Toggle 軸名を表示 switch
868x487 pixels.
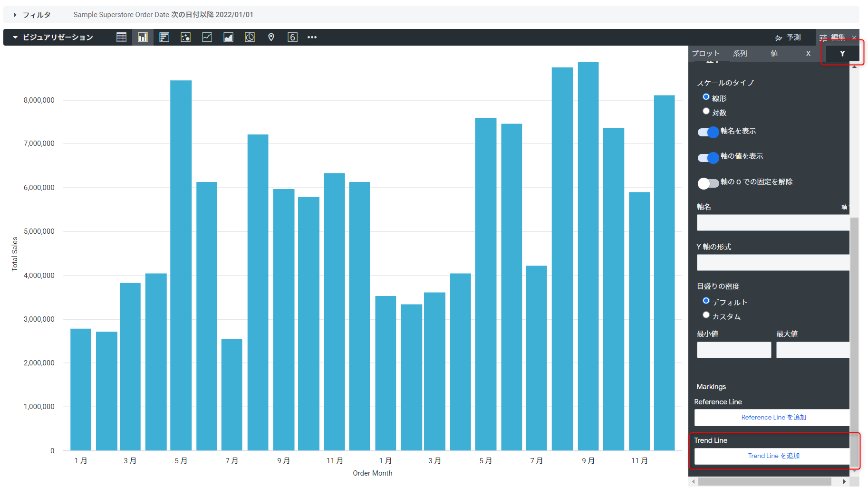708,132
